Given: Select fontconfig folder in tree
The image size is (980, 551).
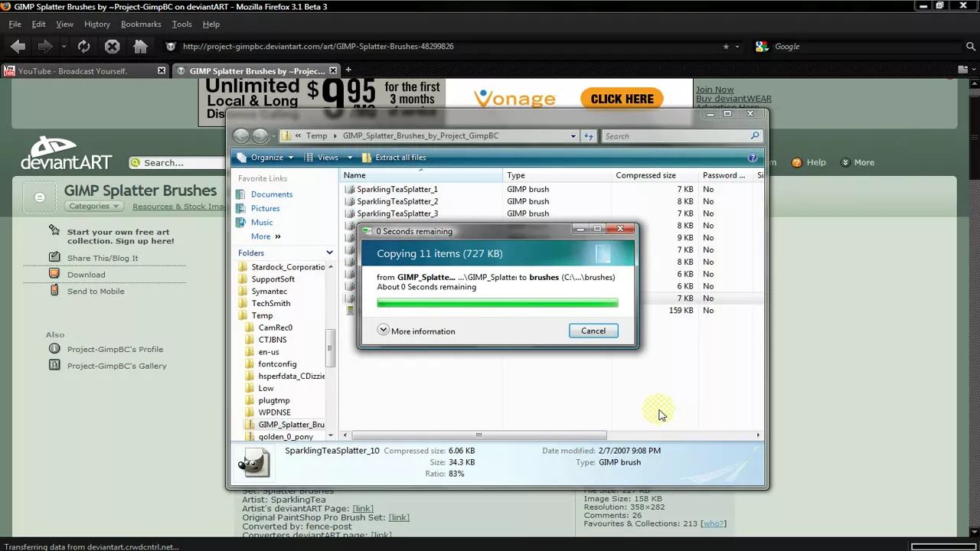Looking at the screenshot, I should 277,364.
